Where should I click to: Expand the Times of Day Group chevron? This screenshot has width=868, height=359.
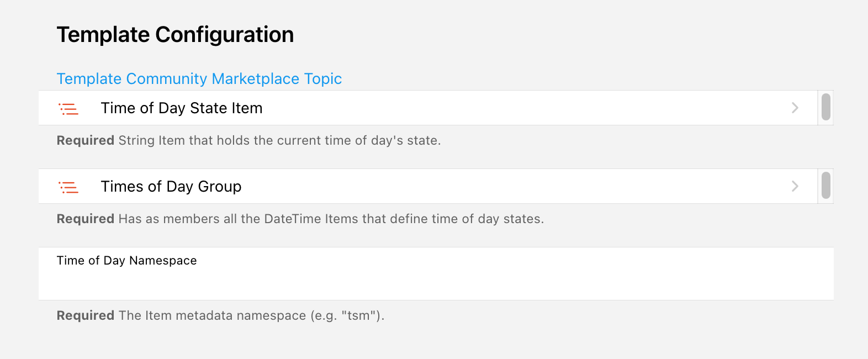click(795, 186)
